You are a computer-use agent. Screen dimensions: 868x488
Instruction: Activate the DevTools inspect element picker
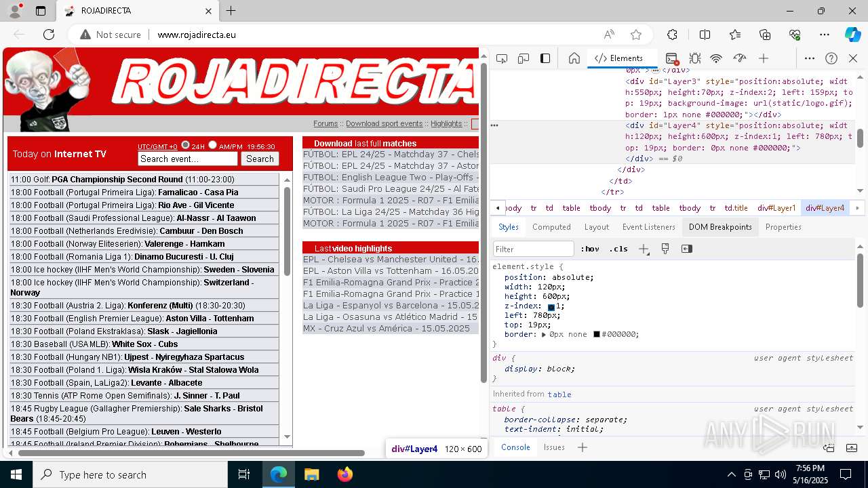click(x=500, y=58)
